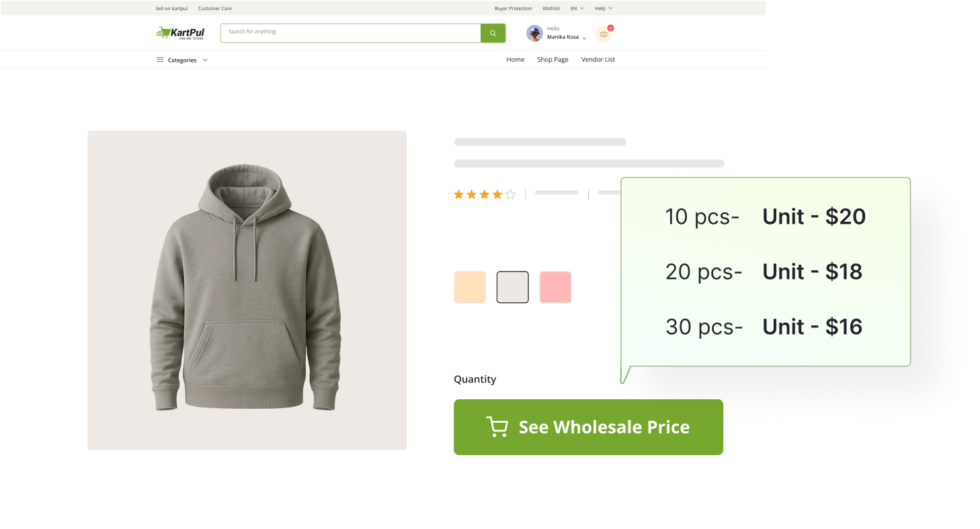
Task: Open the Vendor List menu item
Action: [x=598, y=60]
